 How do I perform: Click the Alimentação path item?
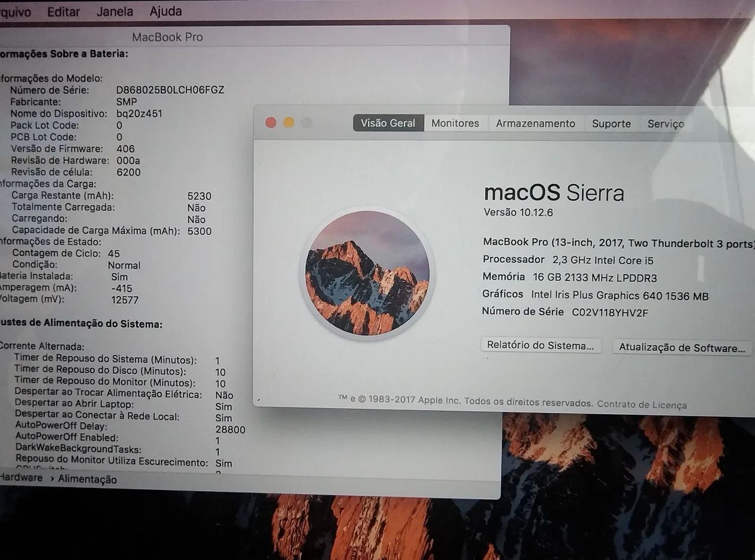coord(87,479)
